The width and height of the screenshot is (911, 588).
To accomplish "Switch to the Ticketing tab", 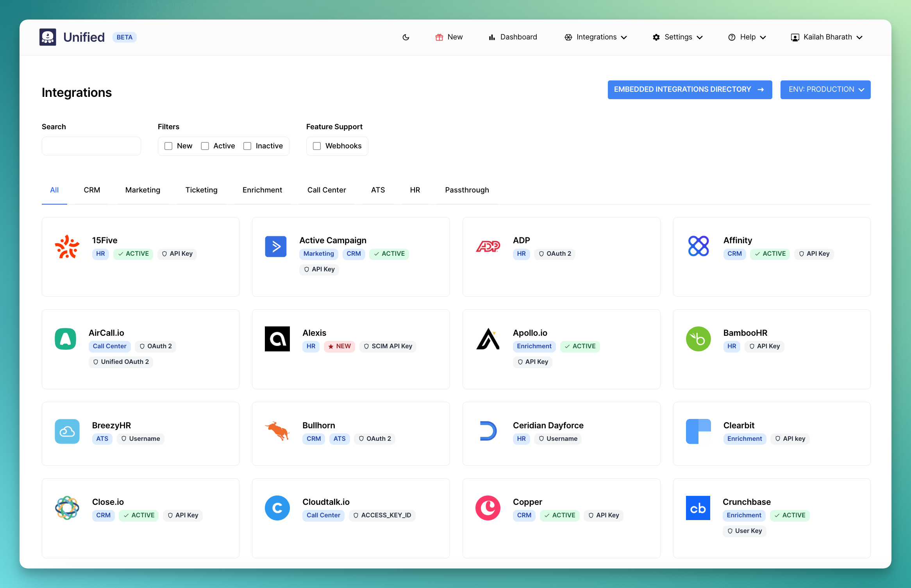I will point(201,190).
